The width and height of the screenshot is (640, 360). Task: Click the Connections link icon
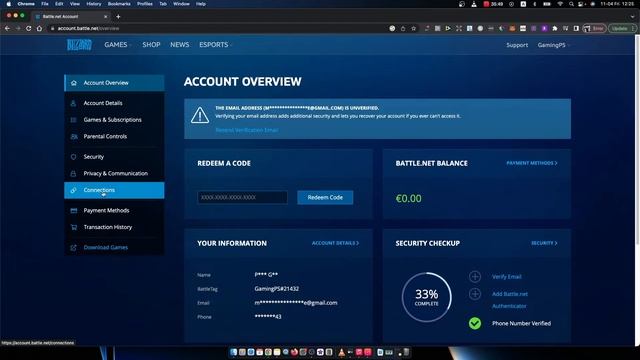73,190
